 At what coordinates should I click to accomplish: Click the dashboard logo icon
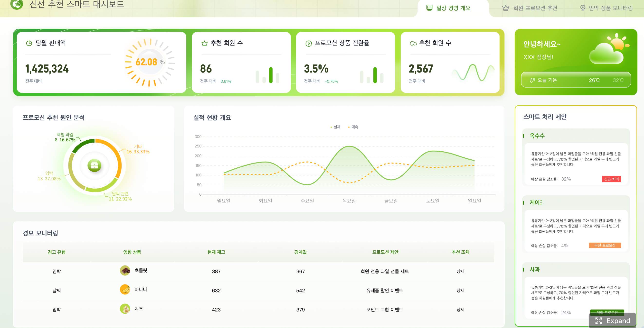pos(17,4)
